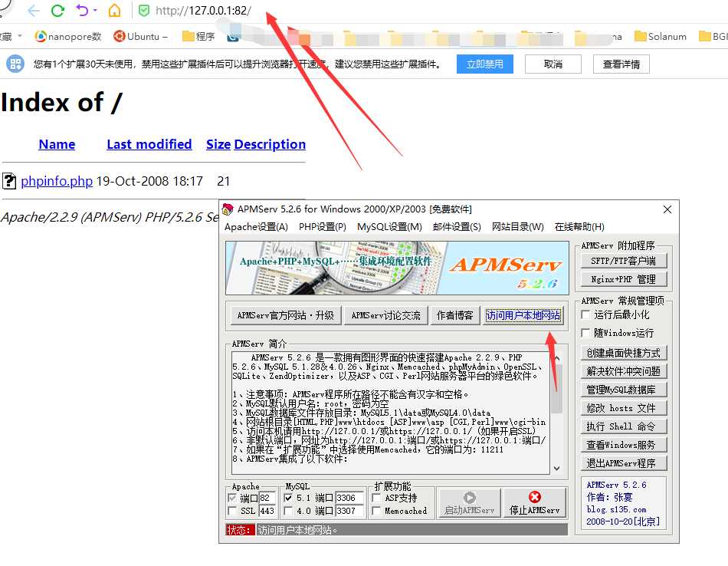Click 创建桌面快捷方式 button
This screenshot has width=728, height=566.
tap(624, 353)
